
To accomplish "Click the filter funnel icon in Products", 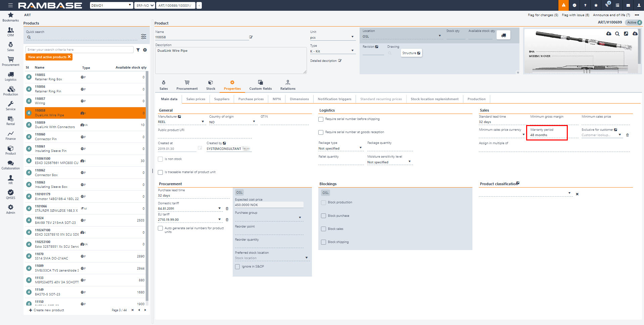I will (x=138, y=50).
